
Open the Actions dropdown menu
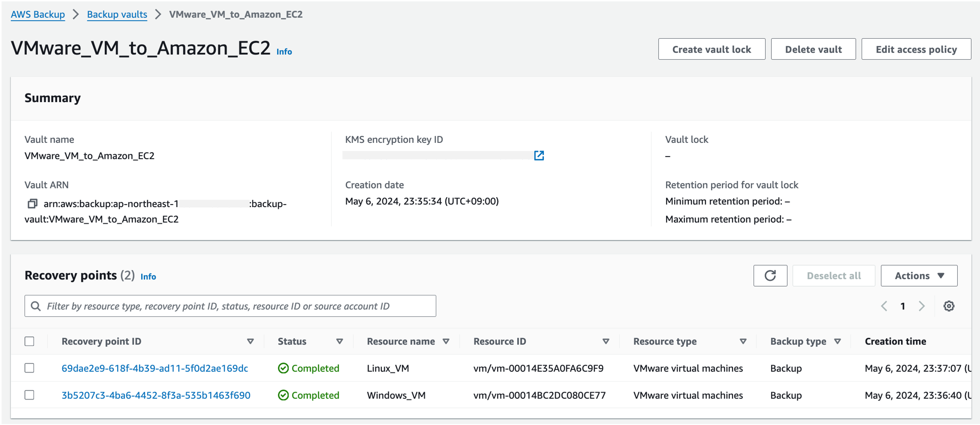[919, 275]
